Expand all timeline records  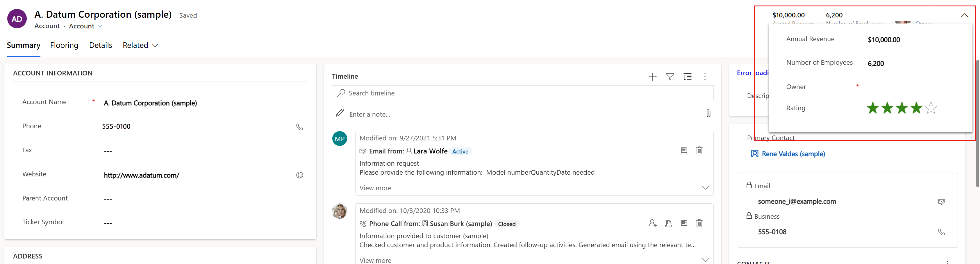pos(688,76)
